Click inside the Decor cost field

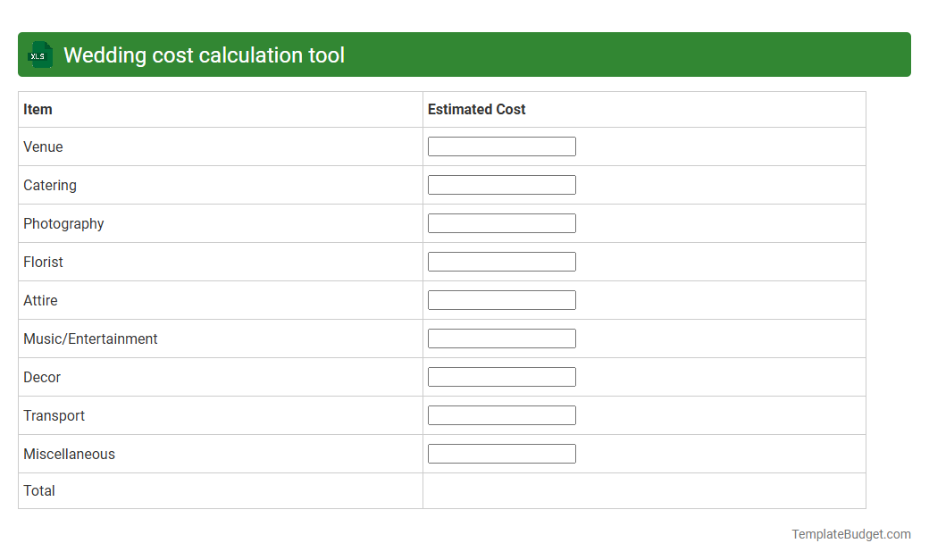501,376
